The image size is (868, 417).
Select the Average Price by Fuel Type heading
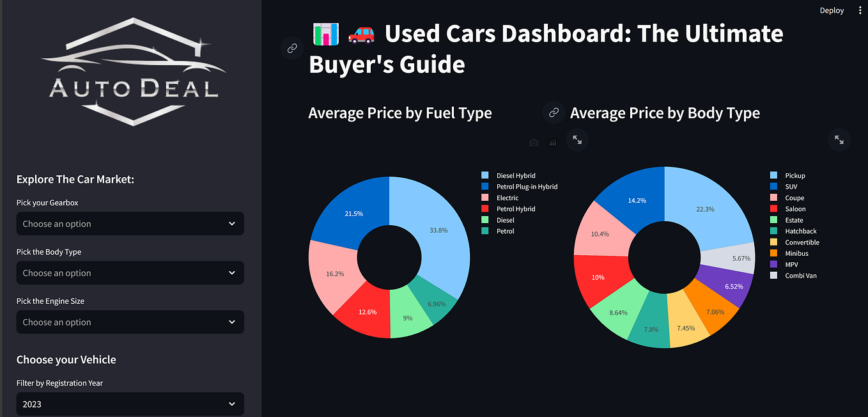[x=400, y=113]
